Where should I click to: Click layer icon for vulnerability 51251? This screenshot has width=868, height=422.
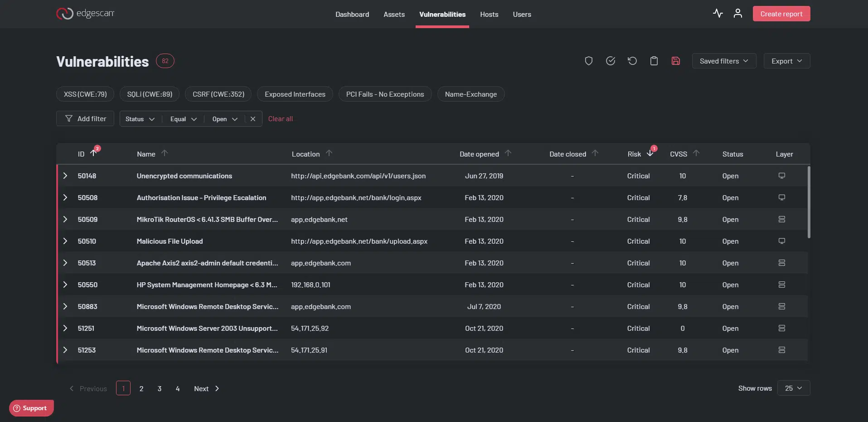tap(782, 328)
